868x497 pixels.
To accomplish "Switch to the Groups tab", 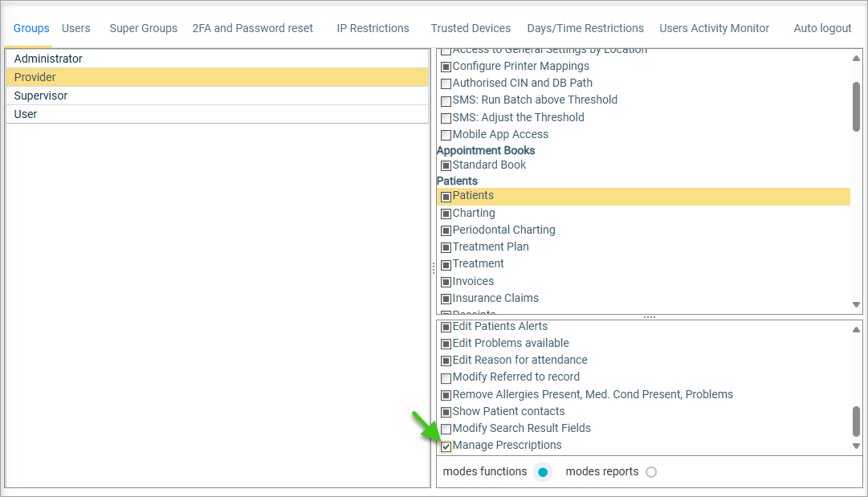I will point(31,28).
